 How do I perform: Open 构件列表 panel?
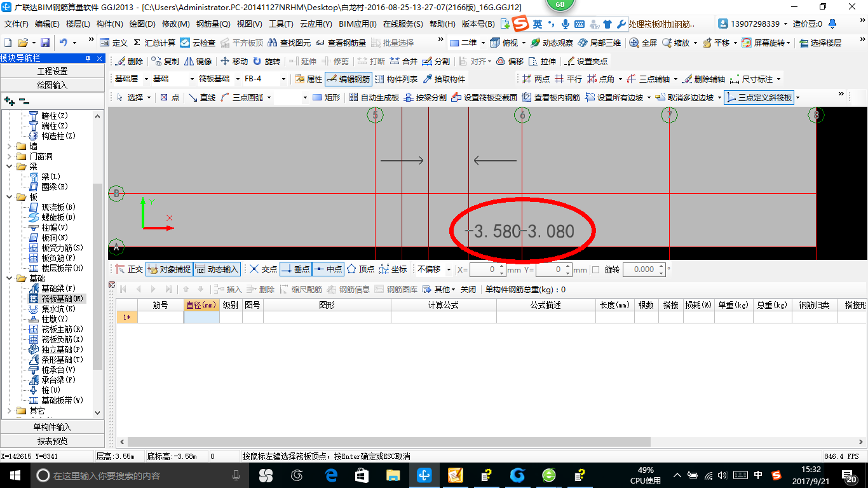tap(397, 79)
